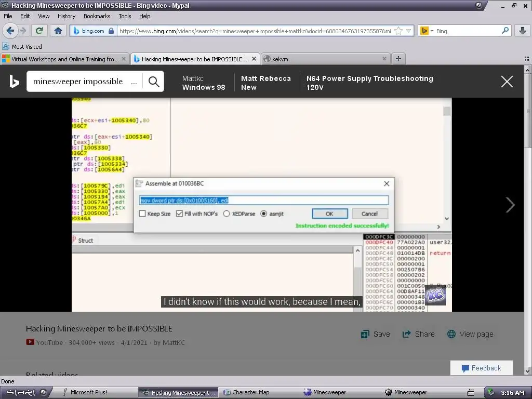Screen dimensions: 532x399
Task: Click the Hacking Minesweeper to be IMPOSSIBLE title
Action: coord(99,329)
